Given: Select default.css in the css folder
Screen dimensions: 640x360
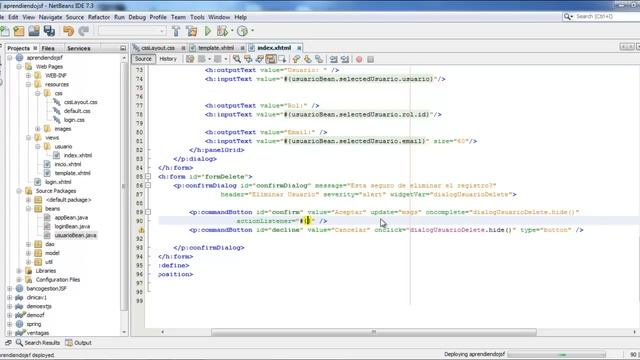Looking at the screenshot, I should (x=77, y=111).
